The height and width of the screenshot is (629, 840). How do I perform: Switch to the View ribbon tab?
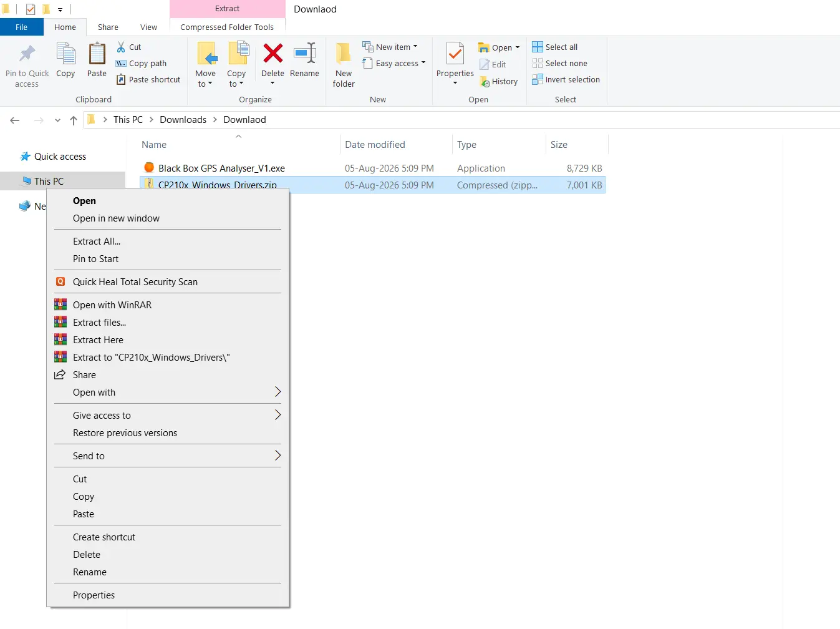click(149, 27)
